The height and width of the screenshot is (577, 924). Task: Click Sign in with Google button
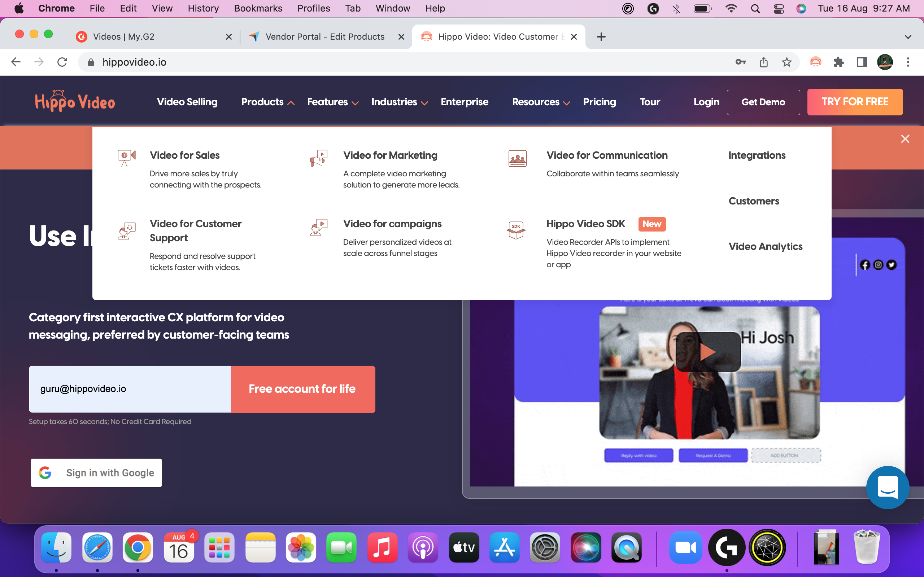pos(96,473)
